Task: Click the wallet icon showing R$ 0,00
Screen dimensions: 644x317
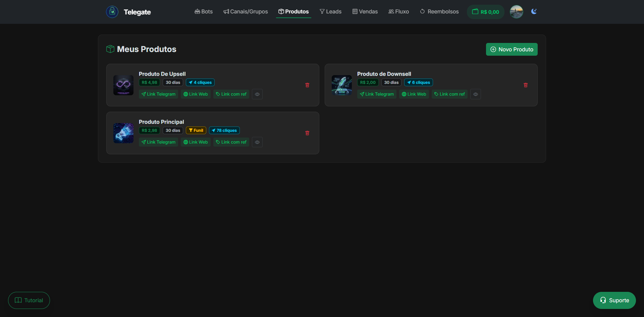Action: pyautogui.click(x=475, y=12)
